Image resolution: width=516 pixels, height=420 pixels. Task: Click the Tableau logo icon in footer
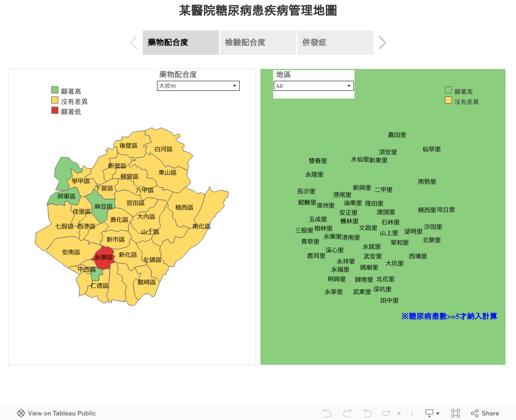click(x=21, y=413)
